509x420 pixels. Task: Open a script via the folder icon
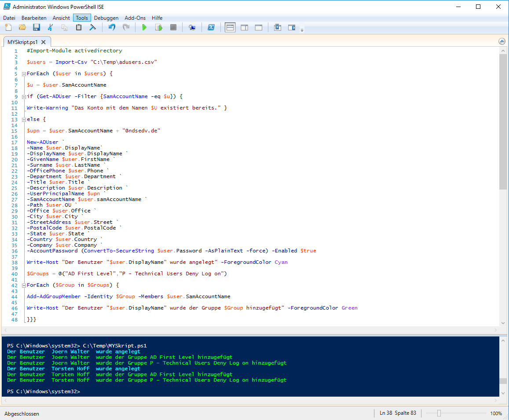coord(22,28)
